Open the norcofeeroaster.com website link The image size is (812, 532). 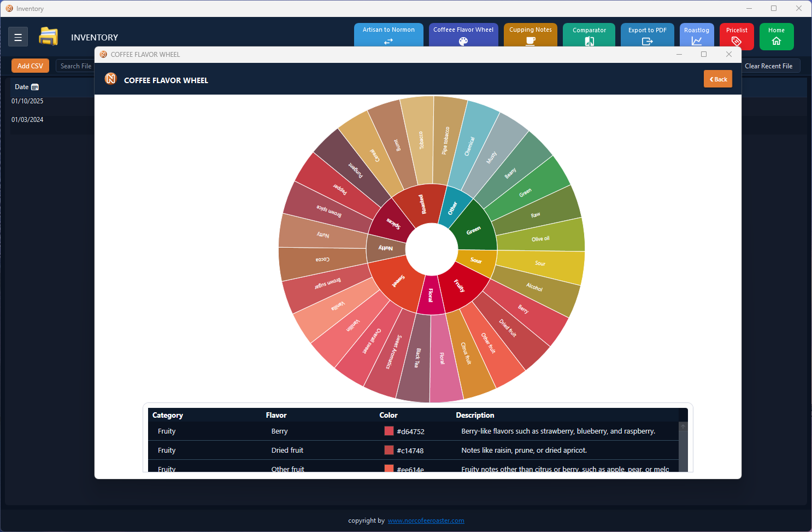pos(426,521)
